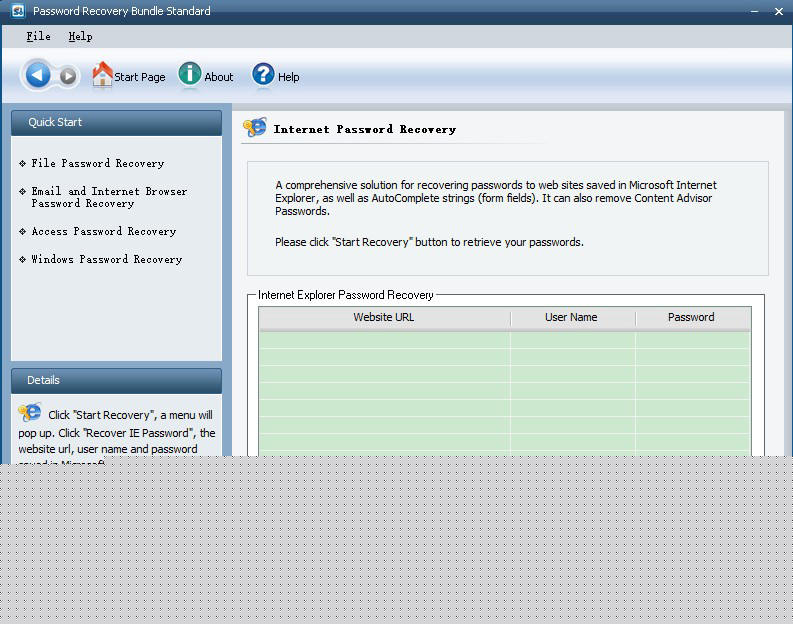Click the Help toolbar label
Image resolution: width=793 pixels, height=624 pixels.
(288, 77)
